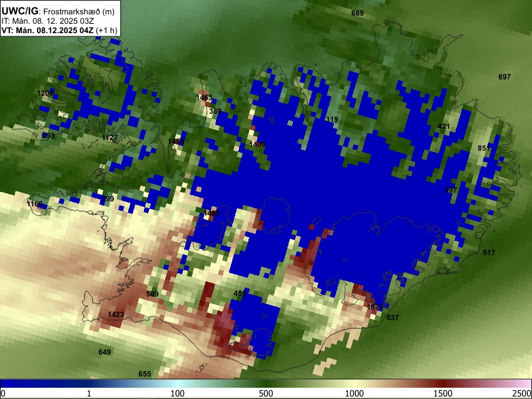This screenshot has height=399, width=532.
Task: Click the 655 value label
Action: click(145, 374)
